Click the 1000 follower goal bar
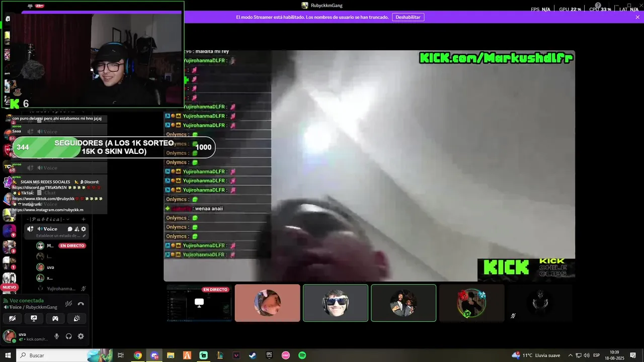The width and height of the screenshot is (644, 362). coord(114,147)
